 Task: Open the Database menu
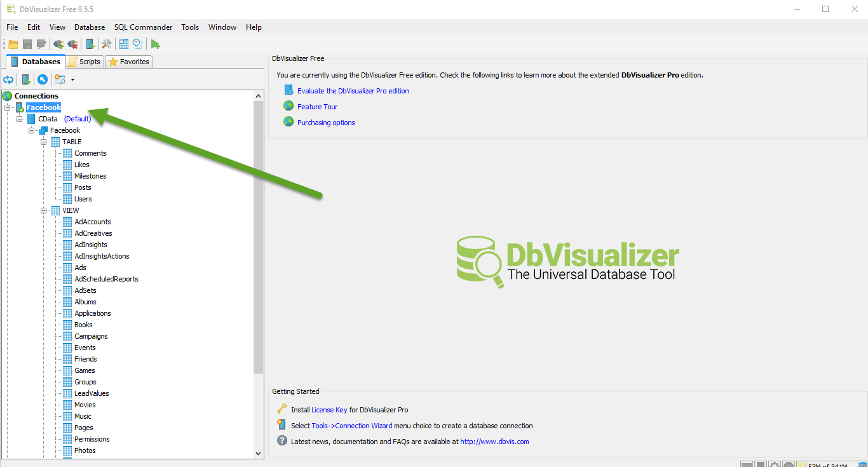pos(90,27)
